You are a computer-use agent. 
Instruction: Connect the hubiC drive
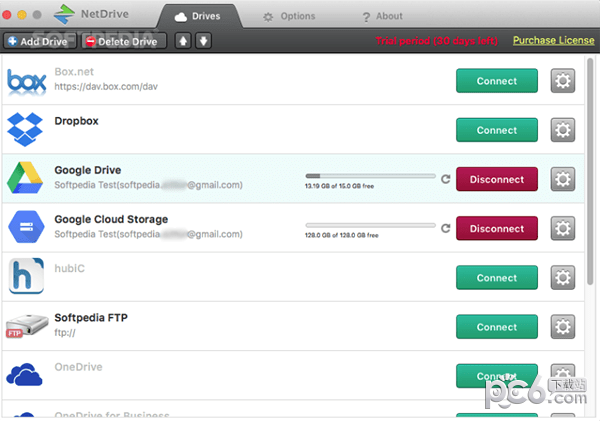click(497, 278)
